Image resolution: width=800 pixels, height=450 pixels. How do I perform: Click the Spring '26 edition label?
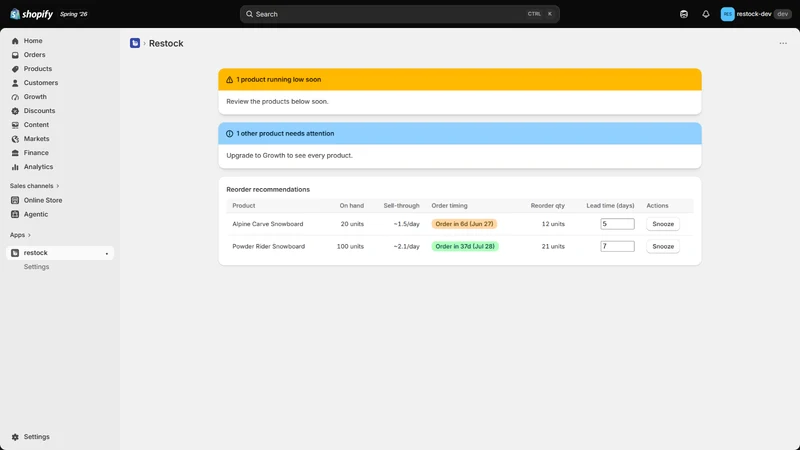[73, 14]
